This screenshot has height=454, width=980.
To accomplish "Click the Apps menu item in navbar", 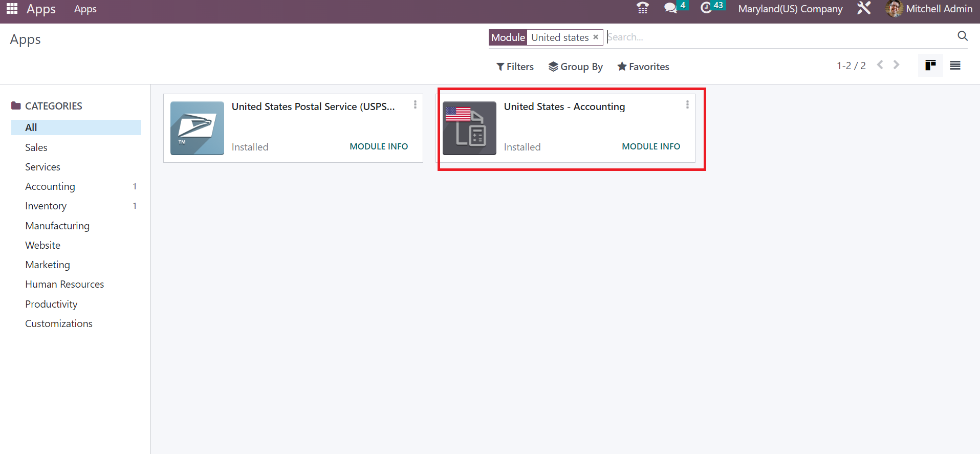I will coord(85,9).
